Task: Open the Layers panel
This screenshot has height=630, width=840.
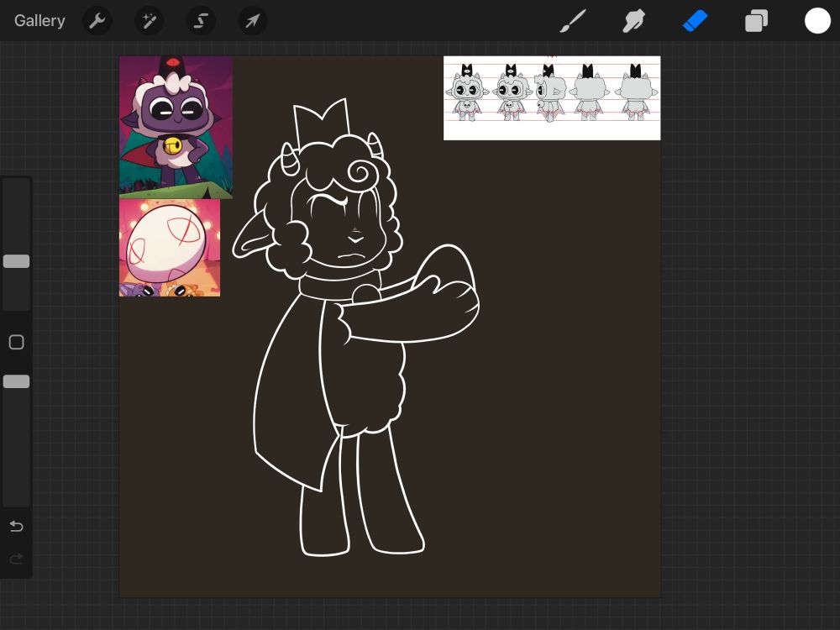Action: pyautogui.click(x=757, y=21)
